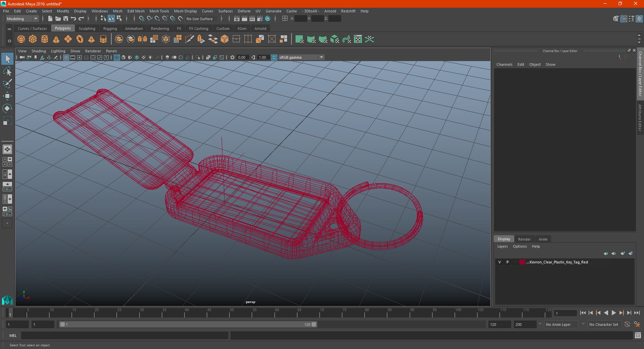The width and height of the screenshot is (644, 349).
Task: Choose the Select tool arrow in toolbox
Action: tap(7, 59)
